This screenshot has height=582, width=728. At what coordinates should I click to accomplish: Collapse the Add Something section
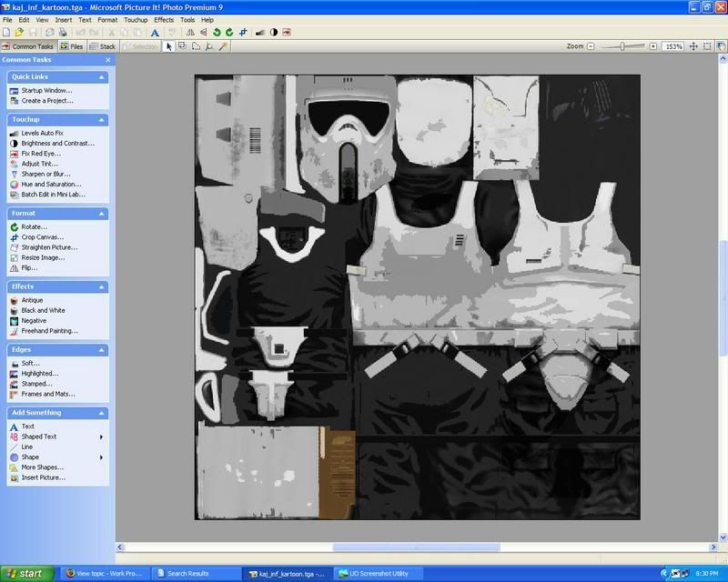pyautogui.click(x=101, y=413)
